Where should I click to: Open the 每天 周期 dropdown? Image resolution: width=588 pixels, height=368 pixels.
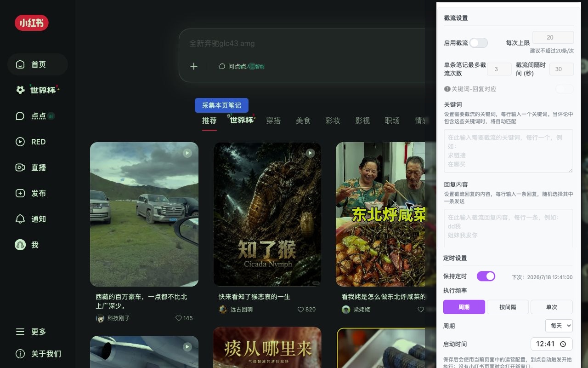point(559,326)
